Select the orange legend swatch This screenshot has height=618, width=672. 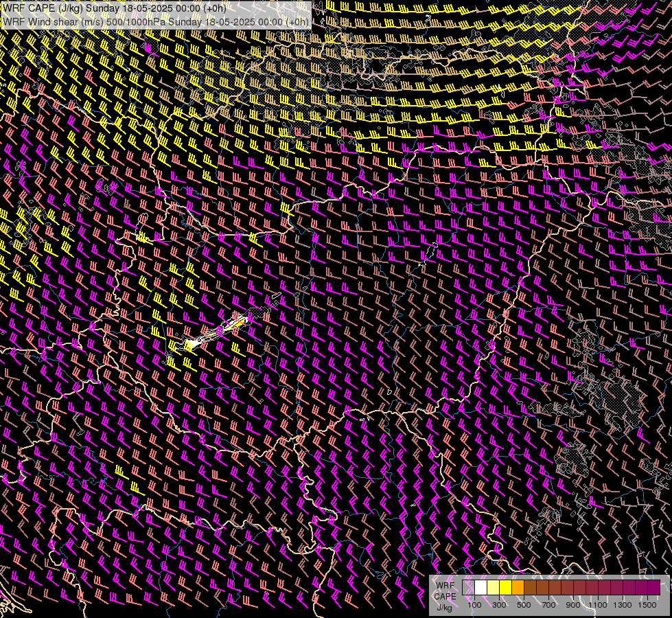click(518, 588)
